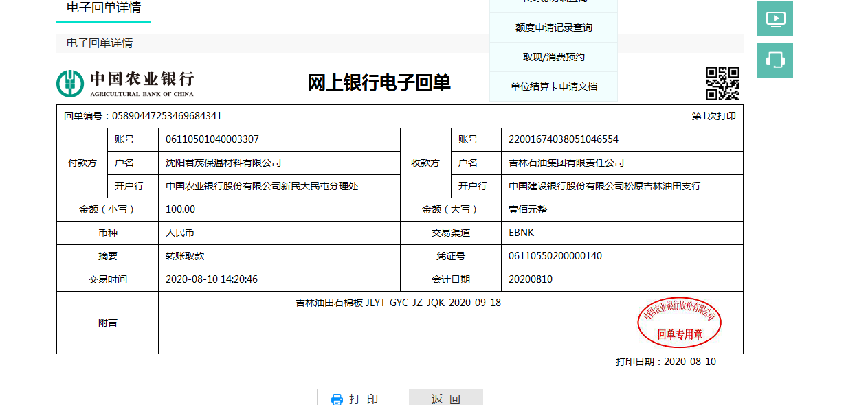The height and width of the screenshot is (405, 868).
Task: Click the 金额（大写） label cell
Action: (x=451, y=209)
